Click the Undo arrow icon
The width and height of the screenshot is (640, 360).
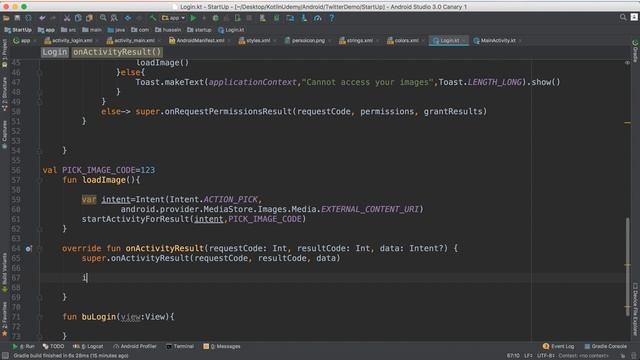pos(42,18)
